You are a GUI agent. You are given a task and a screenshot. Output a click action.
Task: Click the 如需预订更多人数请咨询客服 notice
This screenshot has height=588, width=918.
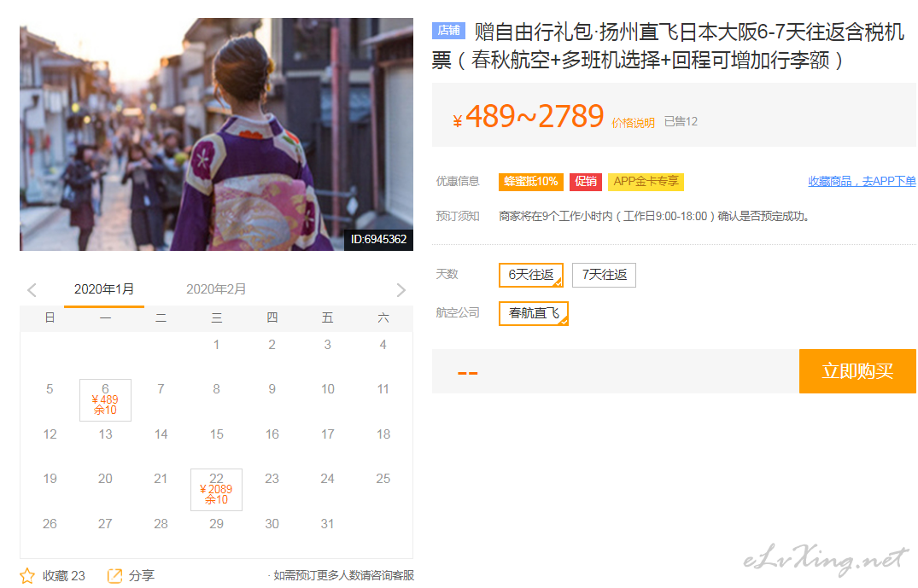click(343, 576)
